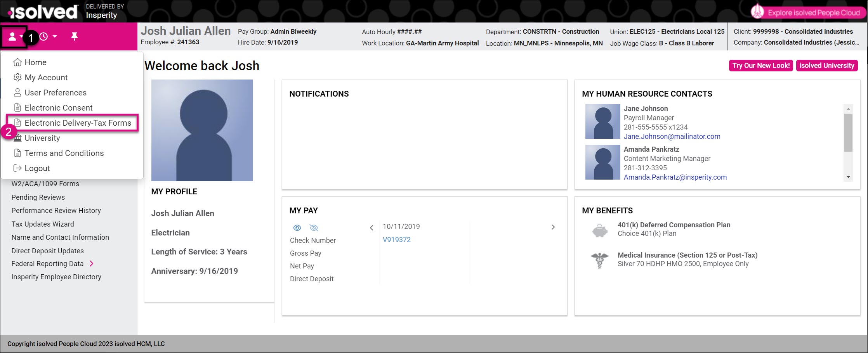This screenshot has height=353, width=868.
Task: Go to next pay check arrow
Action: pos(553,227)
